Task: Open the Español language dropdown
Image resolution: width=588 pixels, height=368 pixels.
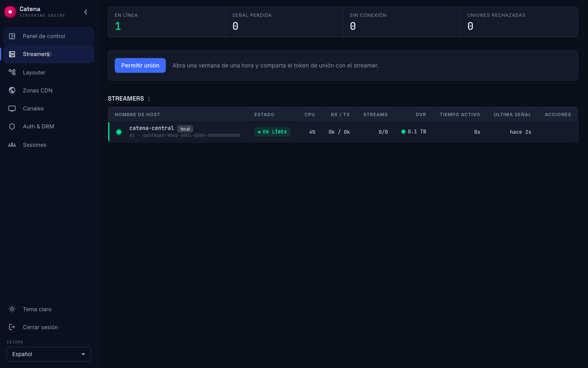Action: coord(49,354)
